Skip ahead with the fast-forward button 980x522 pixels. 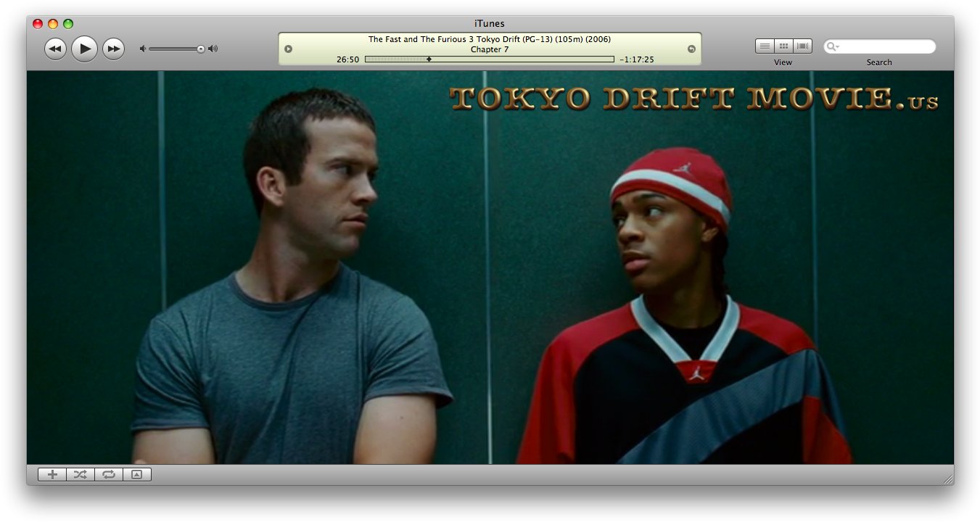[113, 49]
